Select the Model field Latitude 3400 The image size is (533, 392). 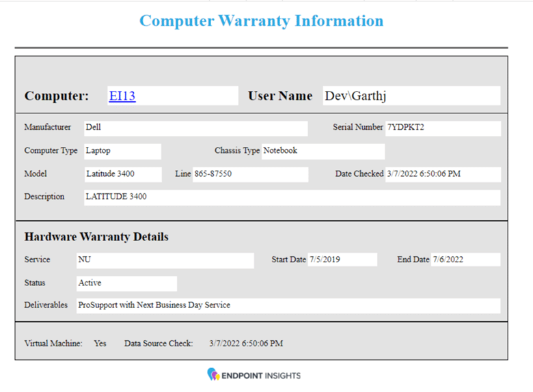pyautogui.click(x=122, y=174)
